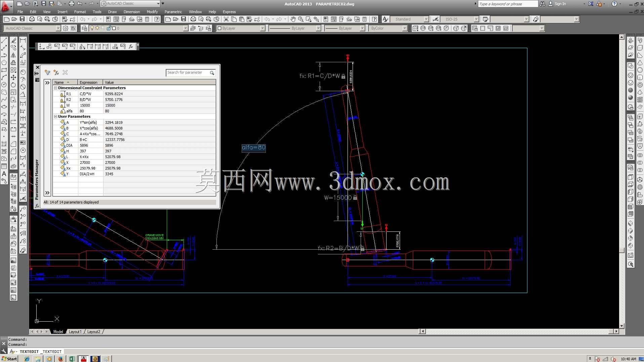Create new parameter group filter icon
The image size is (644, 362).
(47, 72)
